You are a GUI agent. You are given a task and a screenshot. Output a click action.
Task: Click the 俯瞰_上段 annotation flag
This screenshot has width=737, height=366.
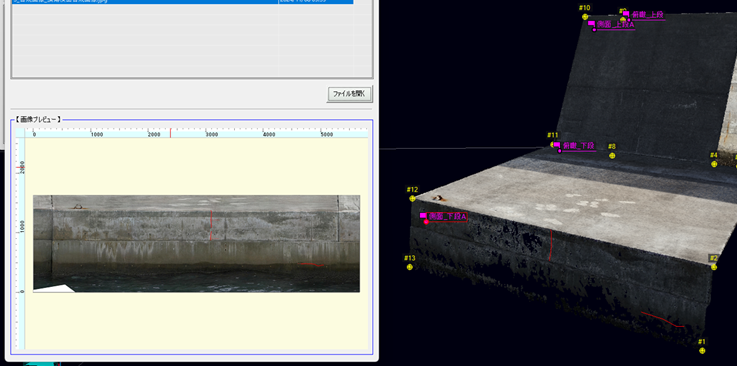[x=626, y=14]
